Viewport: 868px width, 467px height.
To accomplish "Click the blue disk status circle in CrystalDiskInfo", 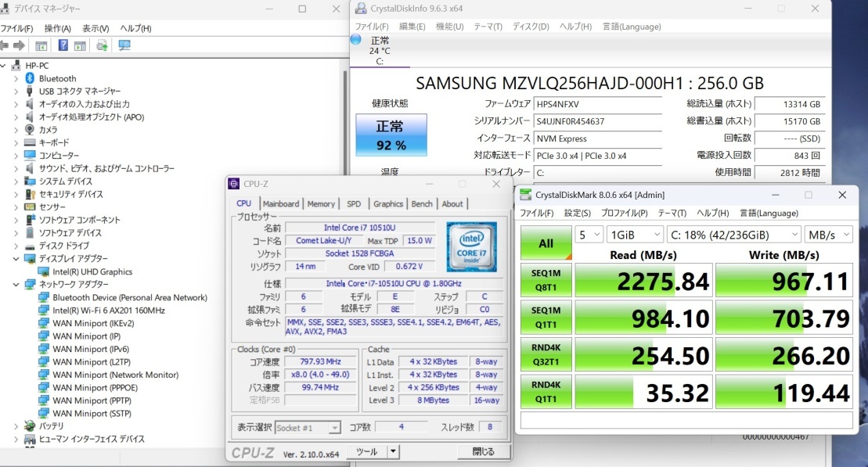I will tap(356, 39).
